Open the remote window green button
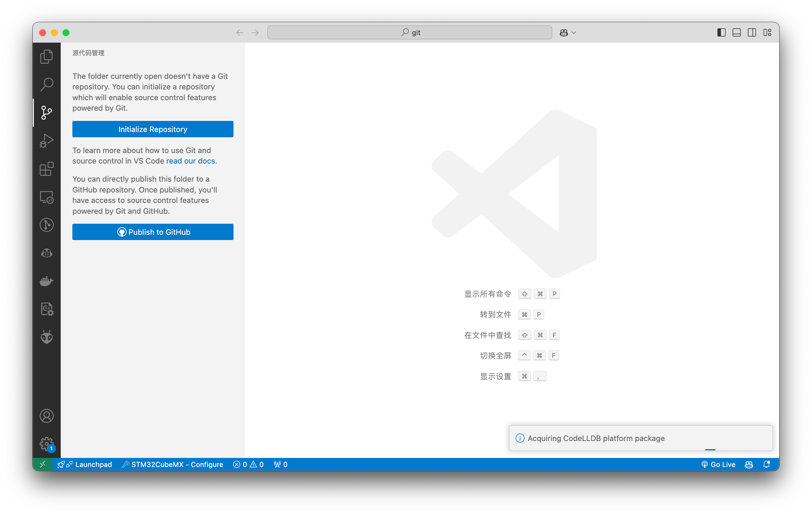Viewport: 812px width, 514px height. [x=43, y=464]
